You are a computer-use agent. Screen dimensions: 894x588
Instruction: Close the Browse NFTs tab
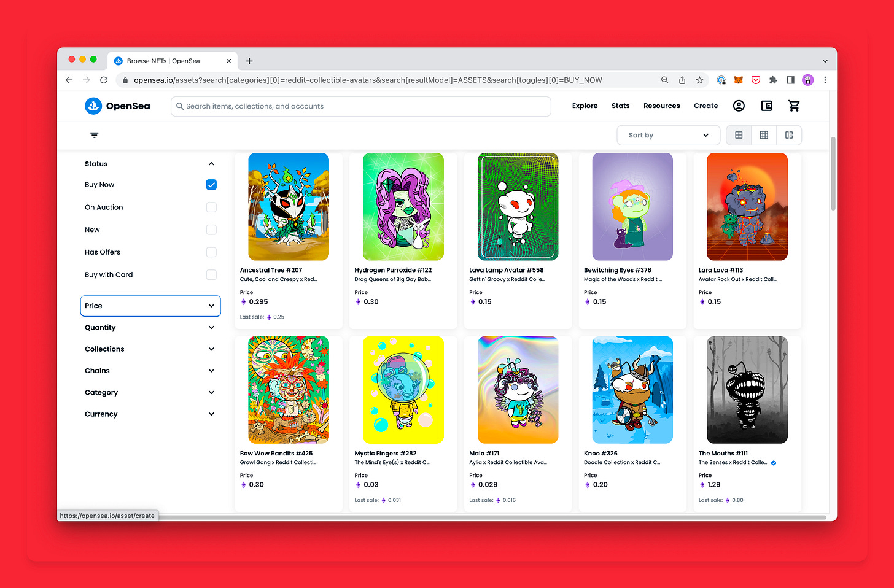click(x=229, y=61)
